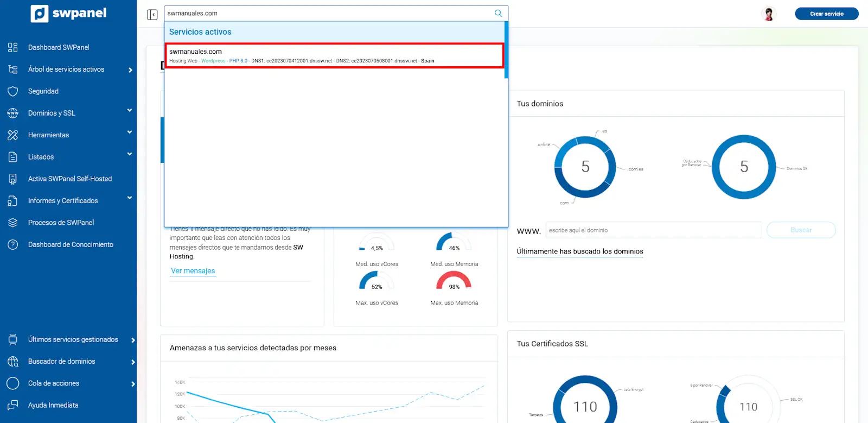Image resolution: width=868 pixels, height=423 pixels.
Task: Open Dashboard de Conocimiento menu item
Action: (71, 244)
